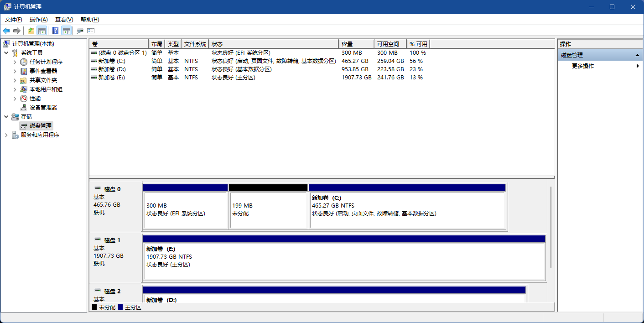Click the 服务和应用程序 icon

(x=15, y=135)
